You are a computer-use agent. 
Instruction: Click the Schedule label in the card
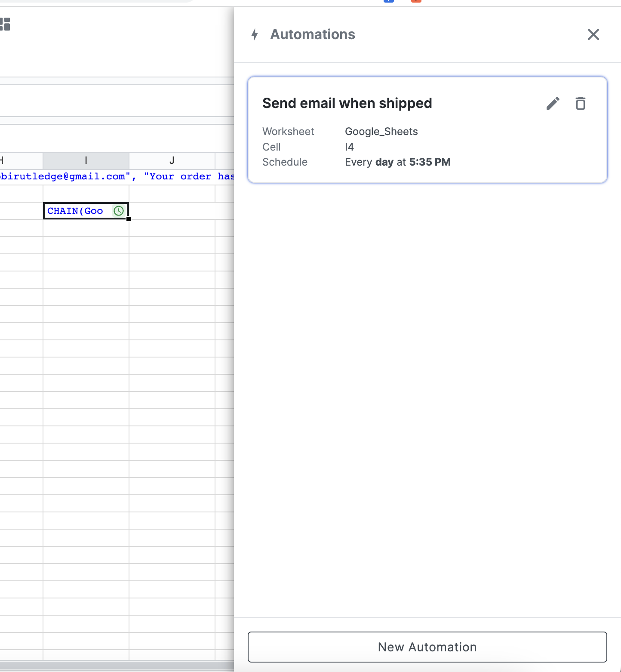(285, 162)
